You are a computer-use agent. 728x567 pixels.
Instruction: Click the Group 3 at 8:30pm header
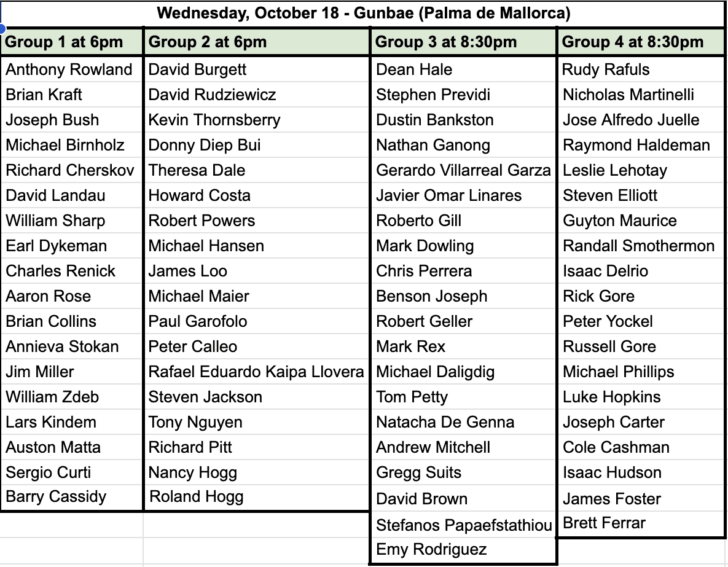click(x=463, y=42)
